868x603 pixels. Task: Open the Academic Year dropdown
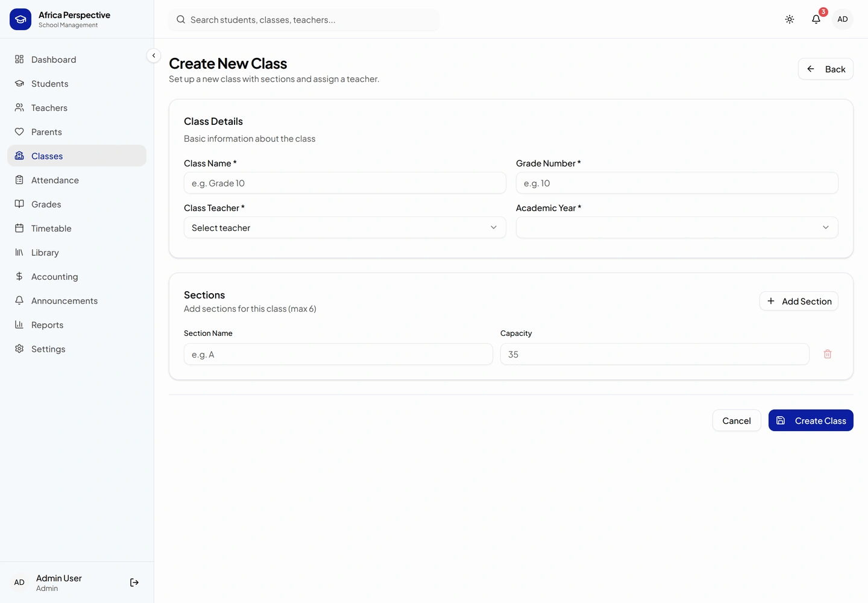click(x=677, y=227)
